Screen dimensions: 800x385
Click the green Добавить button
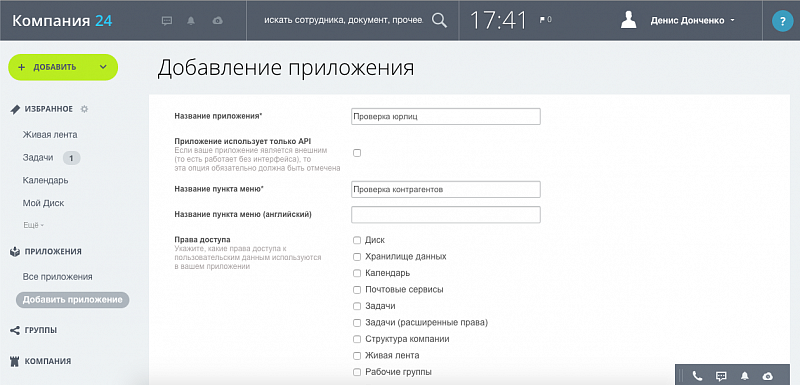[x=63, y=67]
